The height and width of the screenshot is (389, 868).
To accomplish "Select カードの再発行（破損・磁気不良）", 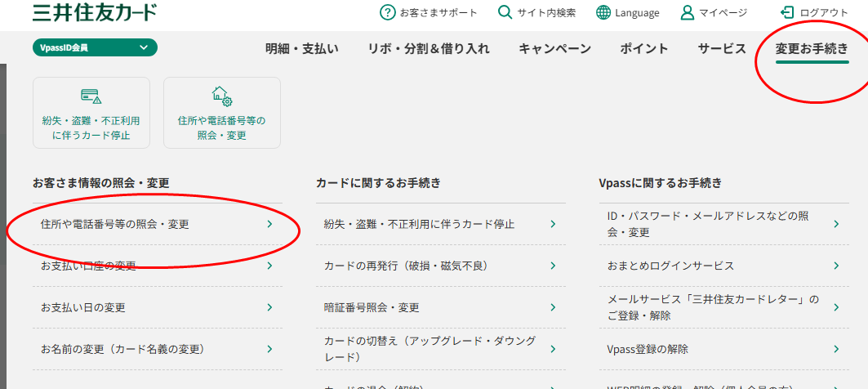I will (441, 266).
